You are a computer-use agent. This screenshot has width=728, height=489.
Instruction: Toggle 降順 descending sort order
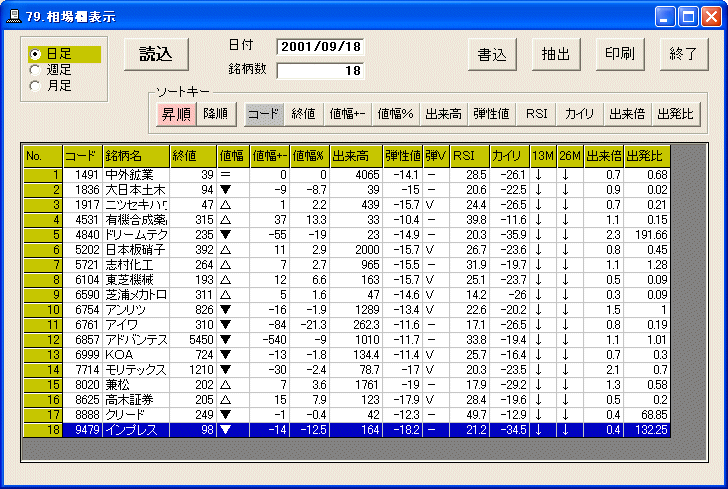click(x=215, y=114)
